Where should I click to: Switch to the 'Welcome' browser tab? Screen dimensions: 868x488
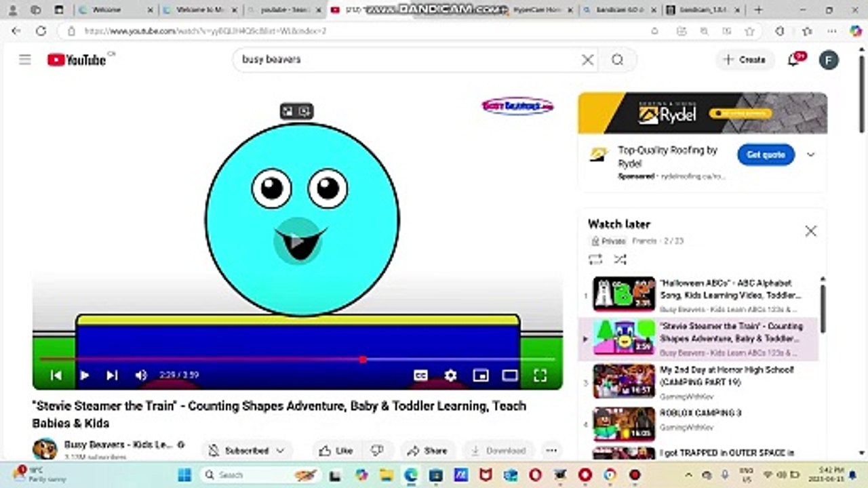point(114,10)
